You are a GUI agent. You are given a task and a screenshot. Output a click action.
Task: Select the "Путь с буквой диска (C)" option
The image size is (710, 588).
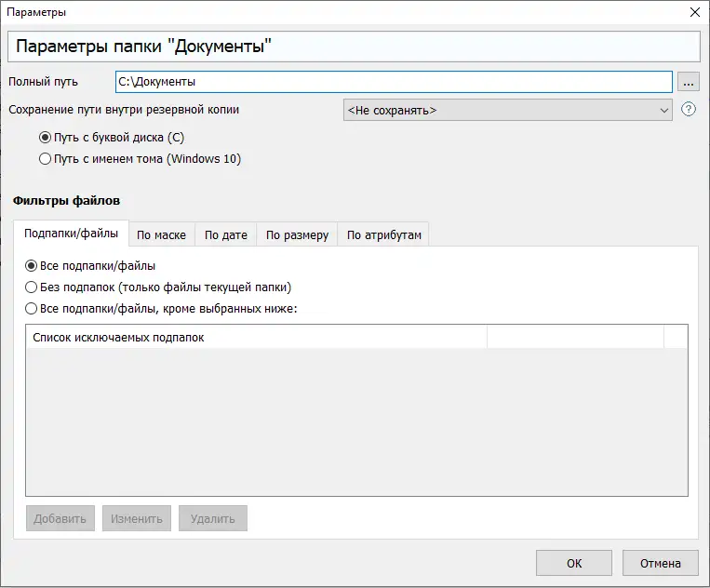45,138
